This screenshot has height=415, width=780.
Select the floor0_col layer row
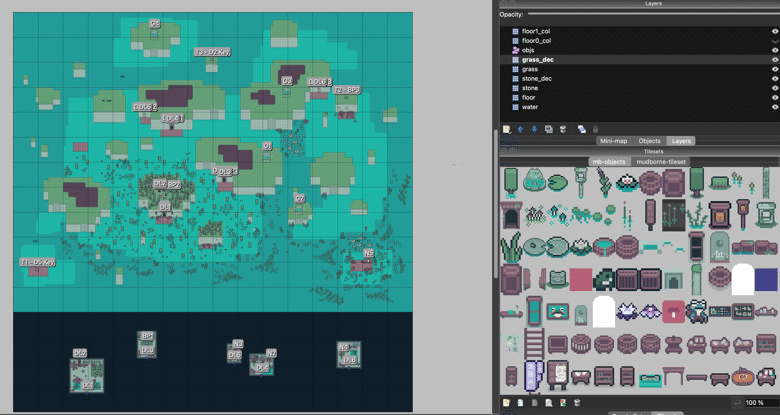(x=640, y=41)
